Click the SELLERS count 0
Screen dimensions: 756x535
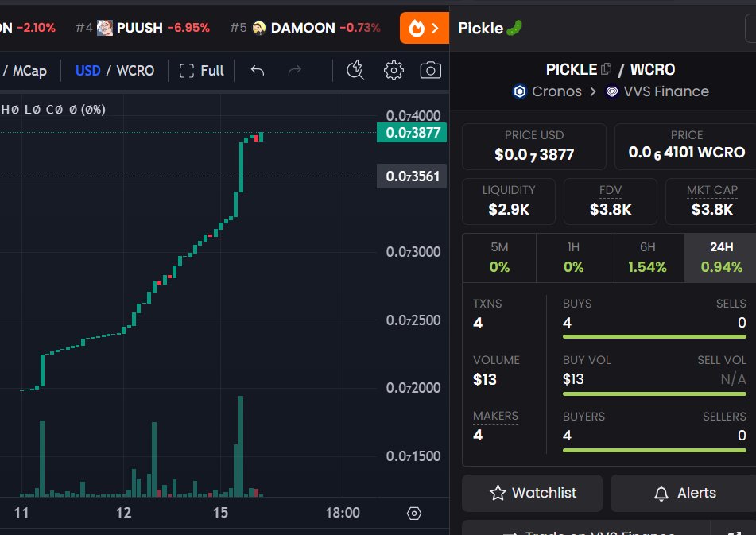(742, 436)
